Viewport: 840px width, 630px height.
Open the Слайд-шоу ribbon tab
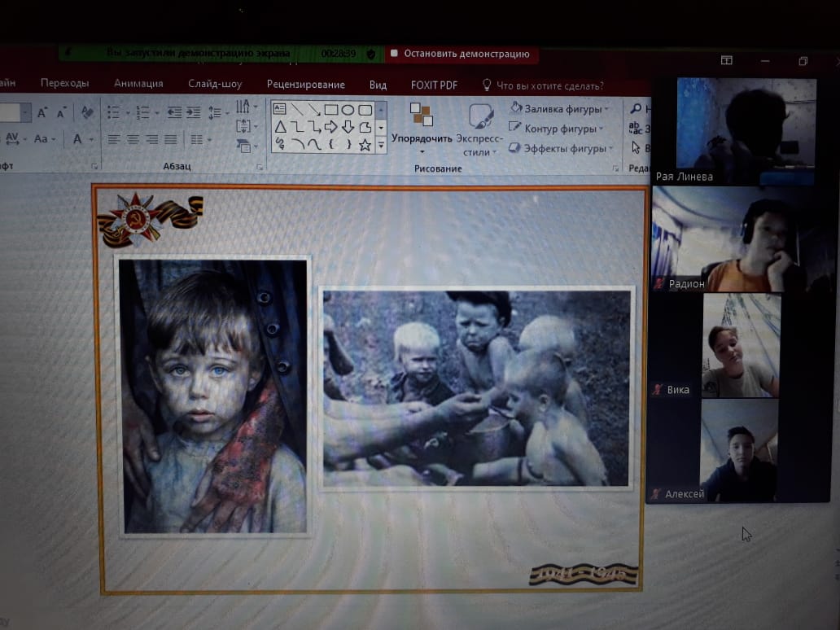pyautogui.click(x=215, y=84)
